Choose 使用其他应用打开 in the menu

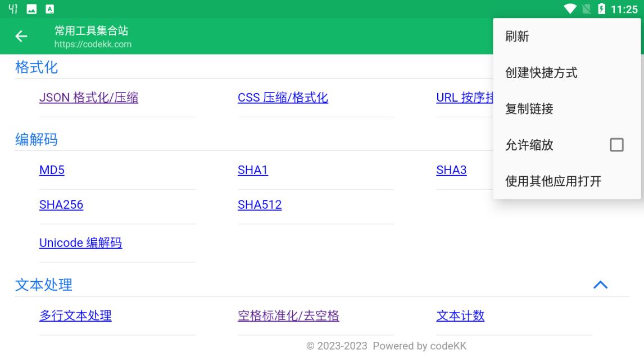(552, 181)
